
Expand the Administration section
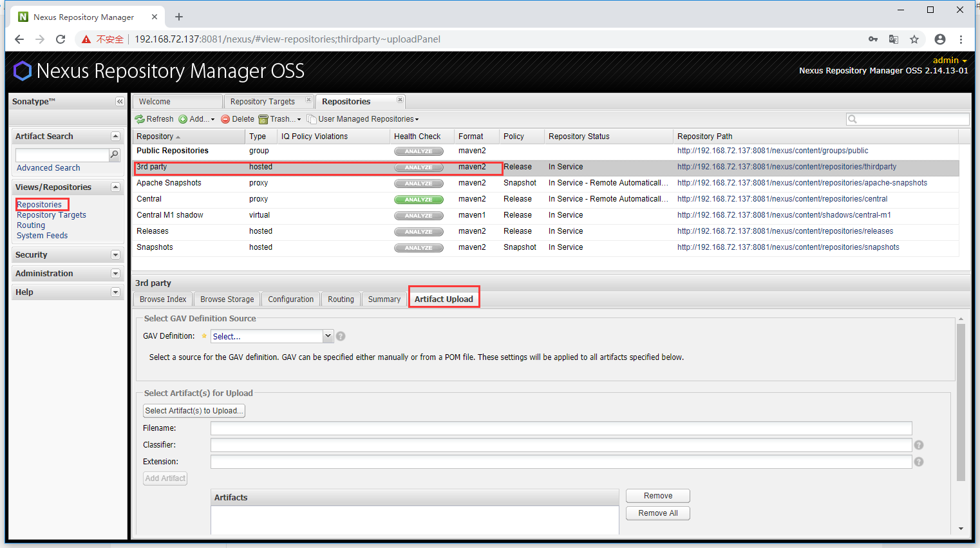tap(115, 274)
